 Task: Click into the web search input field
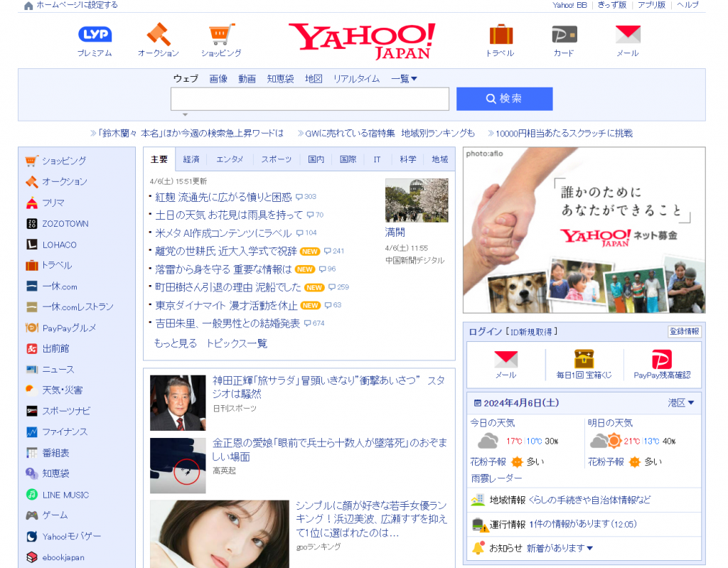(310, 99)
